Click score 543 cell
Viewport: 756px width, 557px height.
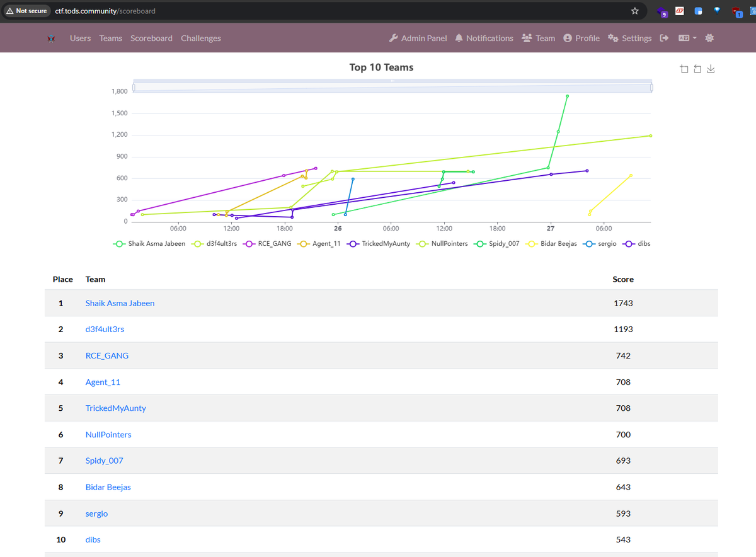(623, 539)
